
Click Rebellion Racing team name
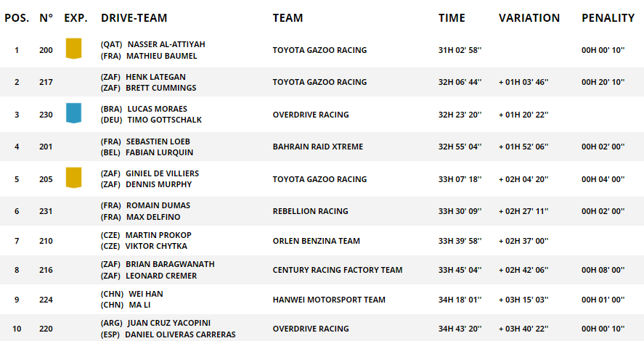311,211
